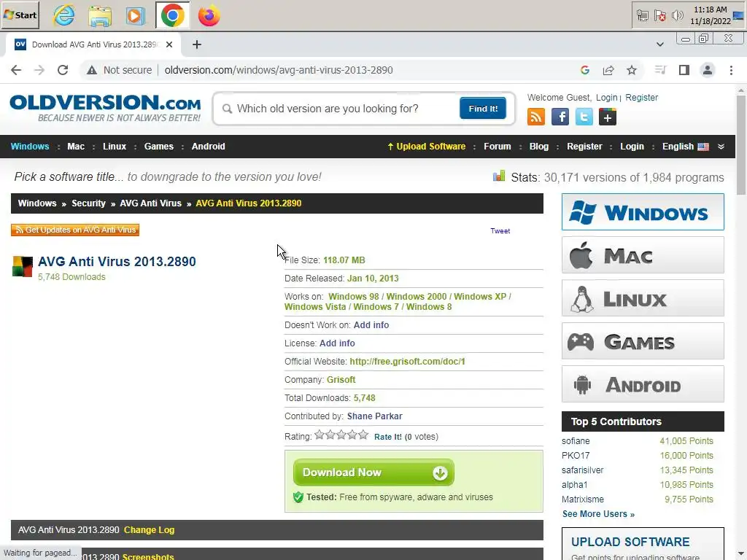747x560 pixels.
Task: Open the Chrome profile avatar
Action: 708,71
